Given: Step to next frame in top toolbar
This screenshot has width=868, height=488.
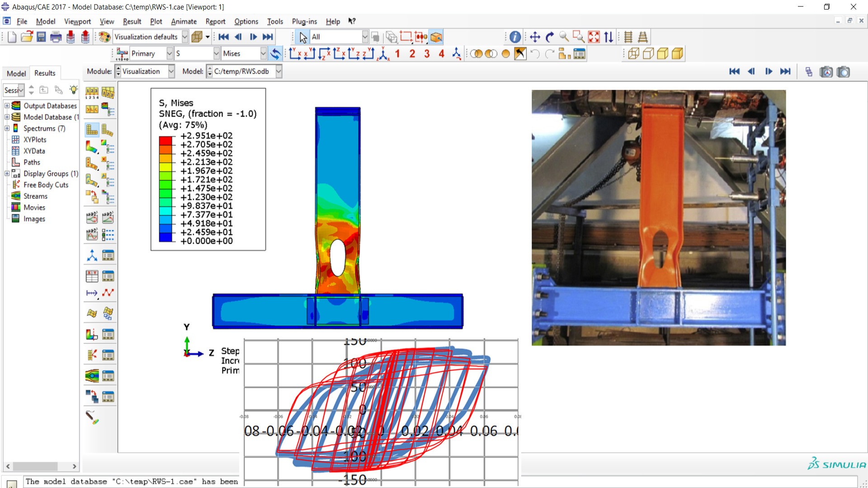Looking at the screenshot, I should coord(253,37).
